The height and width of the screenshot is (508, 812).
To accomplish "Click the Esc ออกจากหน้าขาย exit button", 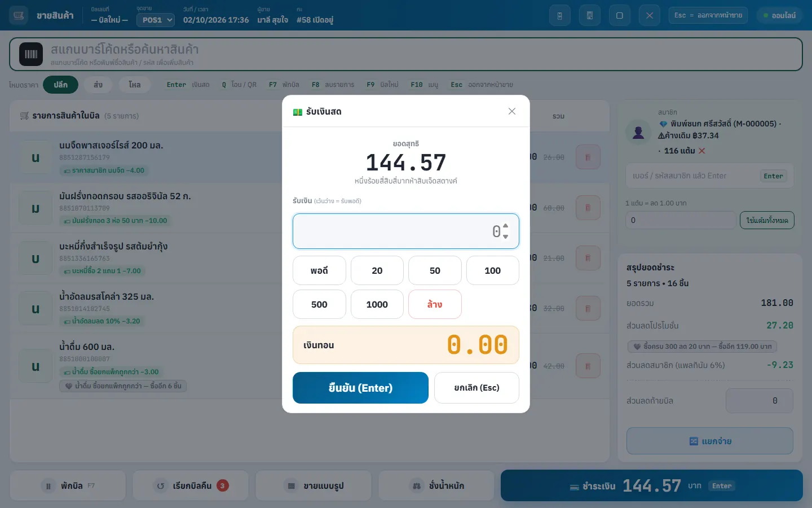I will (708, 15).
